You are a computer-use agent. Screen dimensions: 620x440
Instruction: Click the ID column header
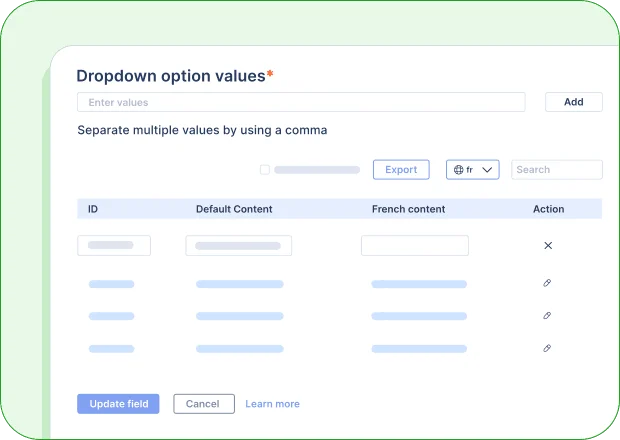(x=93, y=209)
